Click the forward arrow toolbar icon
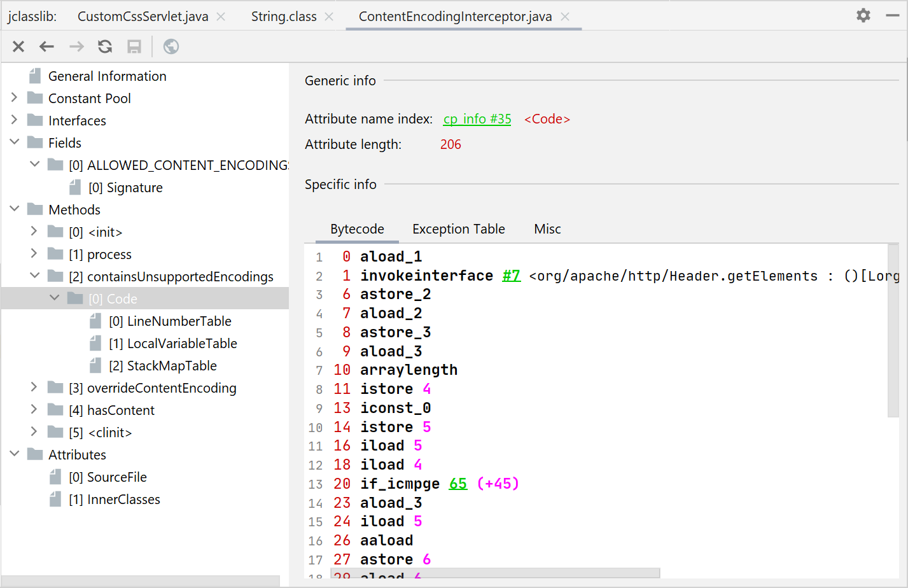This screenshot has width=908, height=588. click(76, 46)
